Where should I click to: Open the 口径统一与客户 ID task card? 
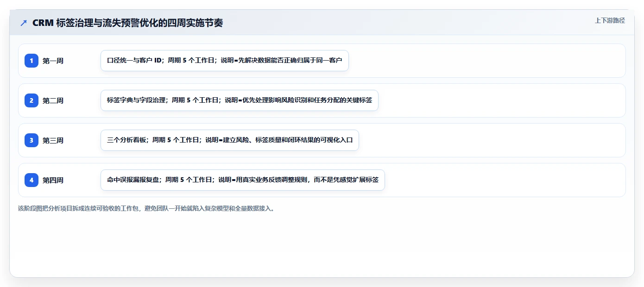tap(225, 61)
